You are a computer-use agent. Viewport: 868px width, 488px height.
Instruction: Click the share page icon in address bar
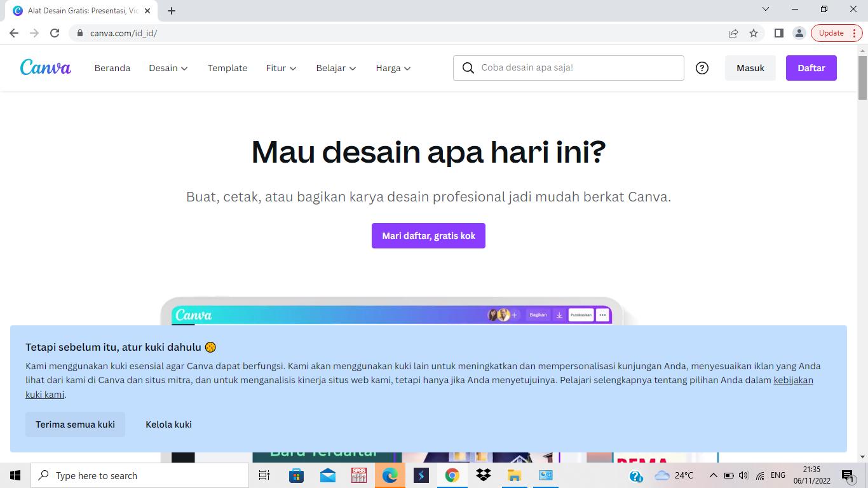pos(733,33)
